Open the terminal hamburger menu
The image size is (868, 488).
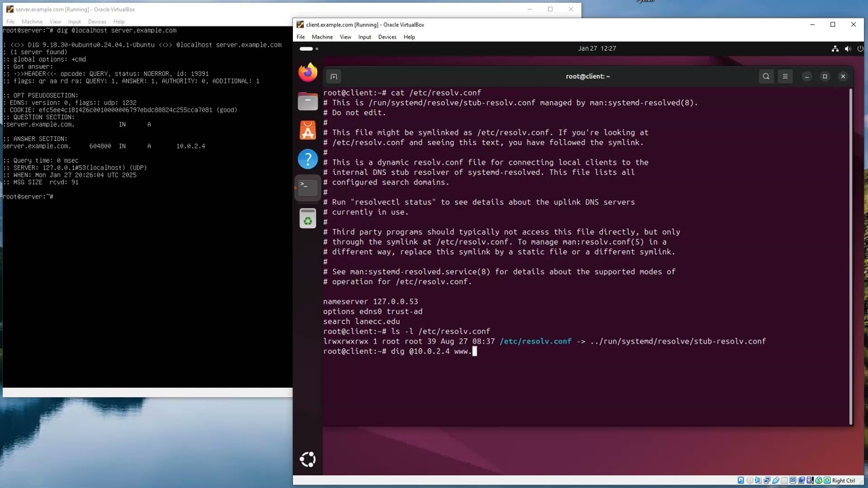point(785,77)
